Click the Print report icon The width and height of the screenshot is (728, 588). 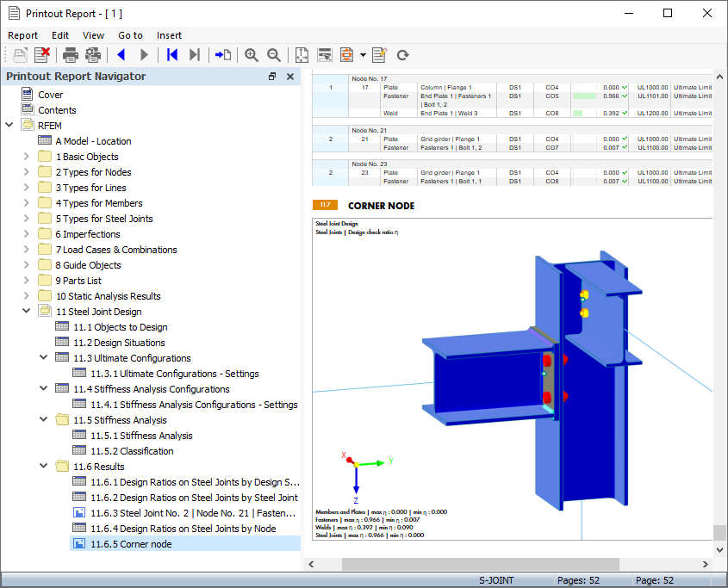point(70,55)
